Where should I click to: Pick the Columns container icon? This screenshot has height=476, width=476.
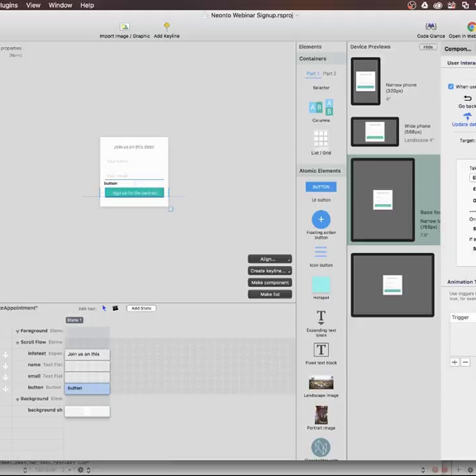[321, 108]
